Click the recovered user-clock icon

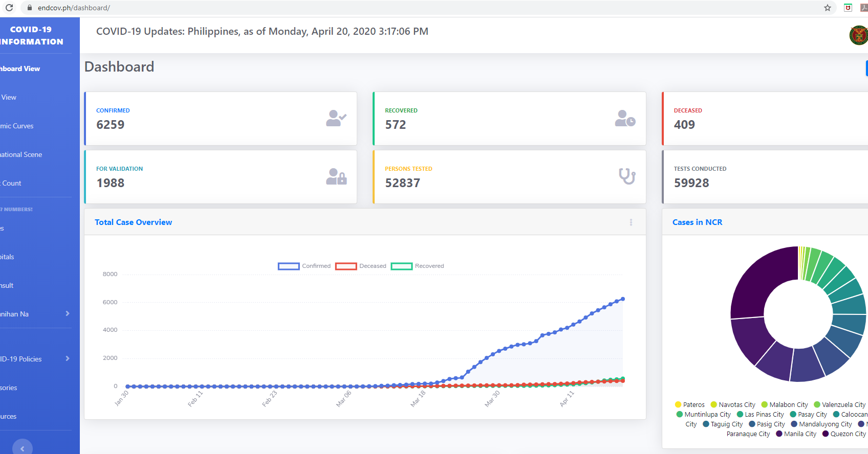pos(625,118)
